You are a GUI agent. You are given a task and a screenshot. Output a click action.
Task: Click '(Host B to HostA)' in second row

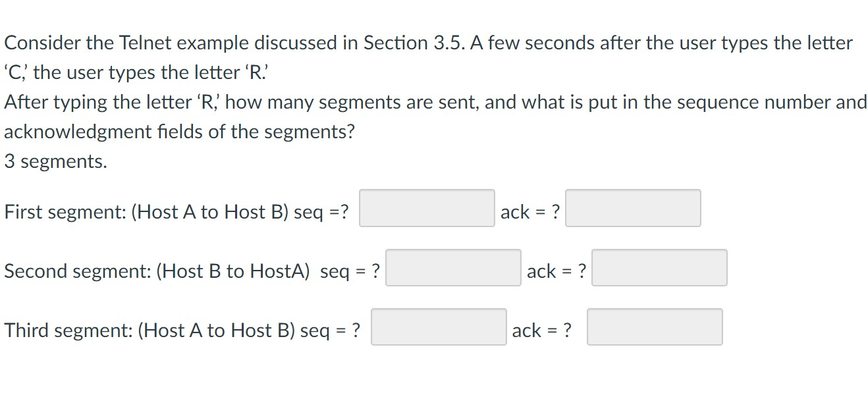233,271
